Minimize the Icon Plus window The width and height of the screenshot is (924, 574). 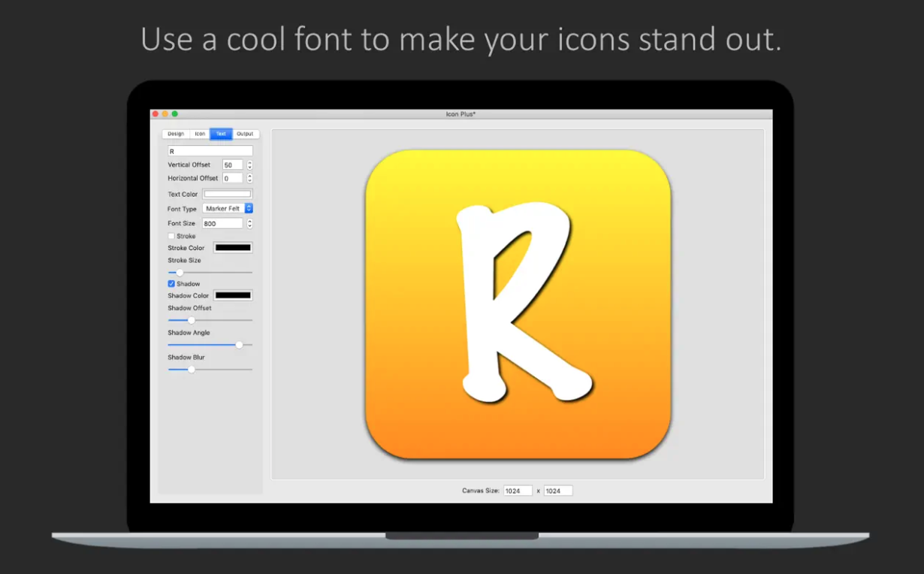click(x=165, y=114)
